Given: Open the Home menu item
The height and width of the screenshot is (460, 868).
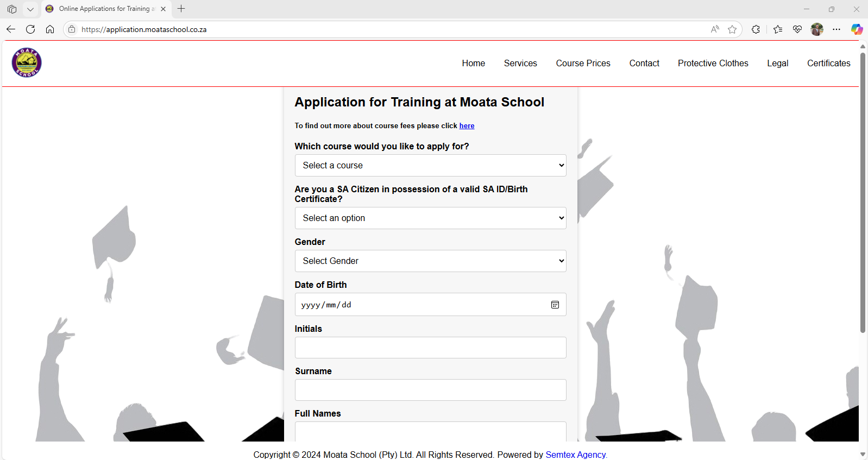Looking at the screenshot, I should pyautogui.click(x=474, y=63).
